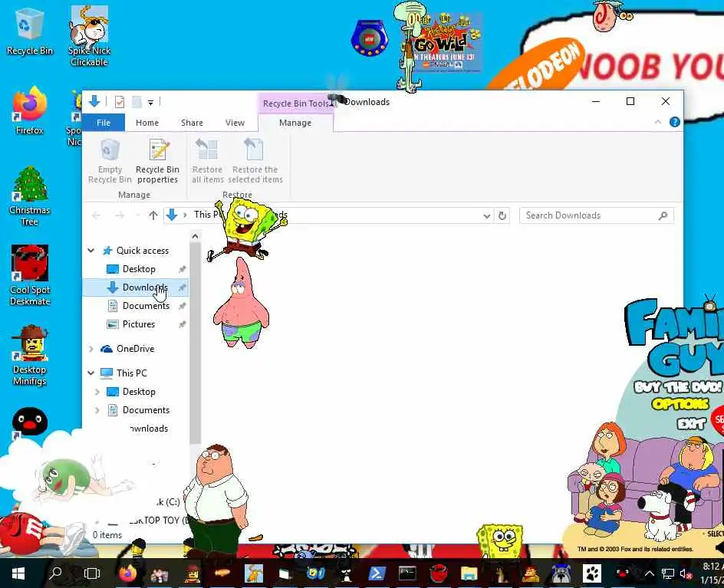The width and height of the screenshot is (724, 588).
Task: Open Explorer Help question mark icon
Action: click(x=675, y=122)
